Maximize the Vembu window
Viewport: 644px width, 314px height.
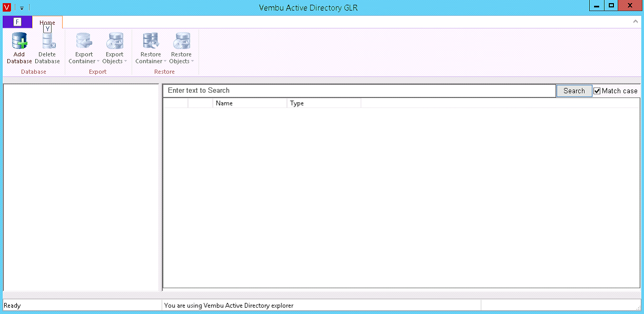click(610, 5)
